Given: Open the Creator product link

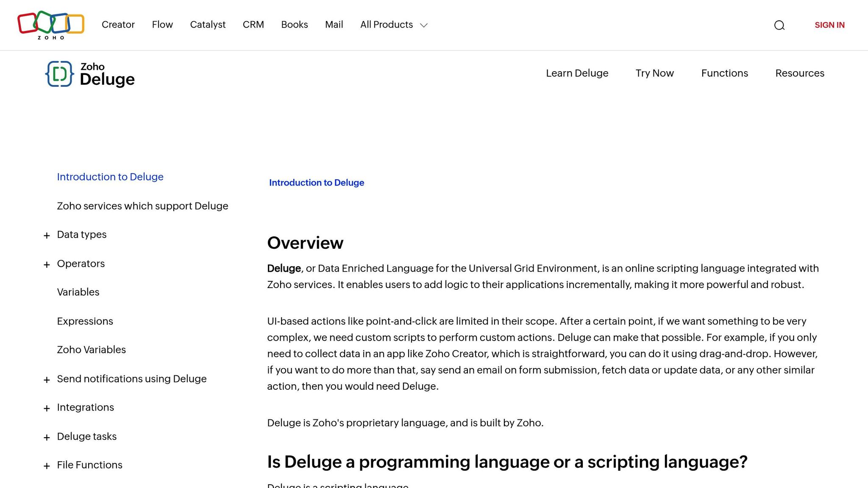Looking at the screenshot, I should pos(118,25).
